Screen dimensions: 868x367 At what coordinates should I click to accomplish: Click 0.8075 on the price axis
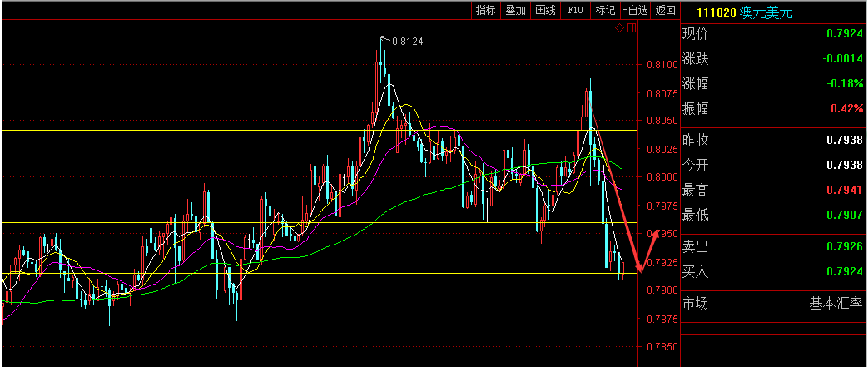[662, 93]
